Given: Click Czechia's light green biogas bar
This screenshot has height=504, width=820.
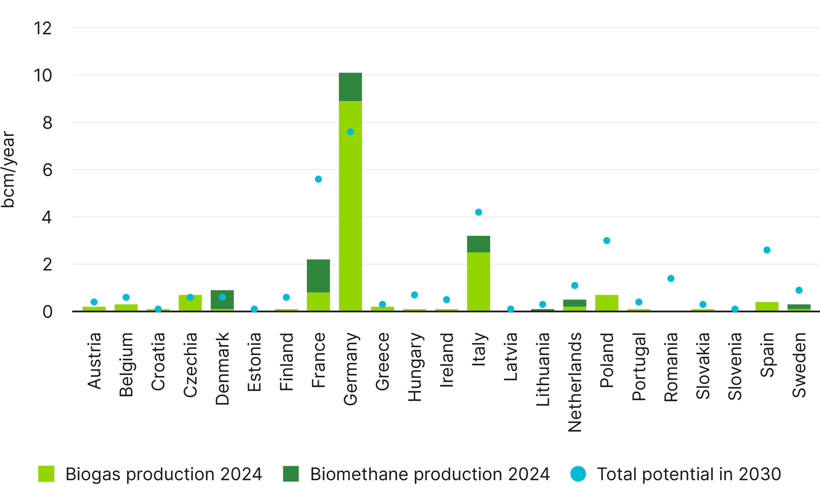Looking at the screenshot, I should (x=190, y=303).
